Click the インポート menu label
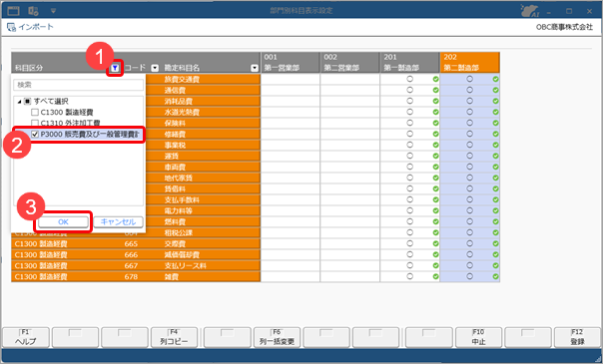603x364 pixels. click(36, 27)
